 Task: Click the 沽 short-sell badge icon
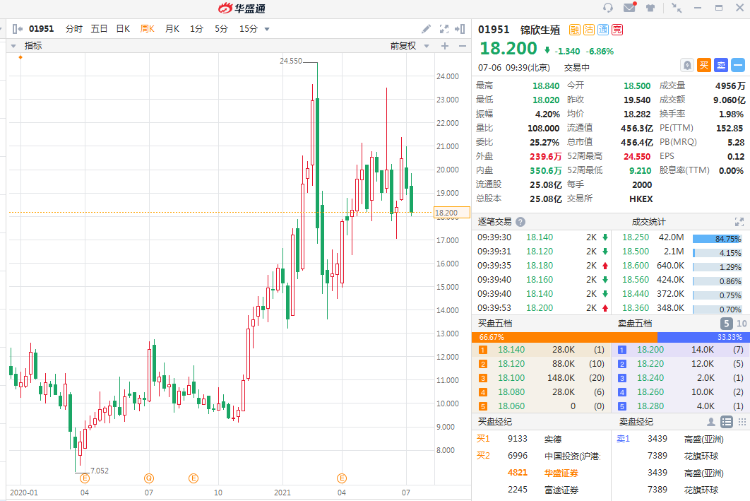589,30
